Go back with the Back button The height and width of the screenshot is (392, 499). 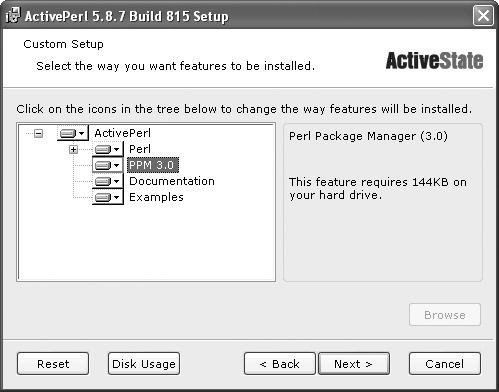pyautogui.click(x=280, y=364)
